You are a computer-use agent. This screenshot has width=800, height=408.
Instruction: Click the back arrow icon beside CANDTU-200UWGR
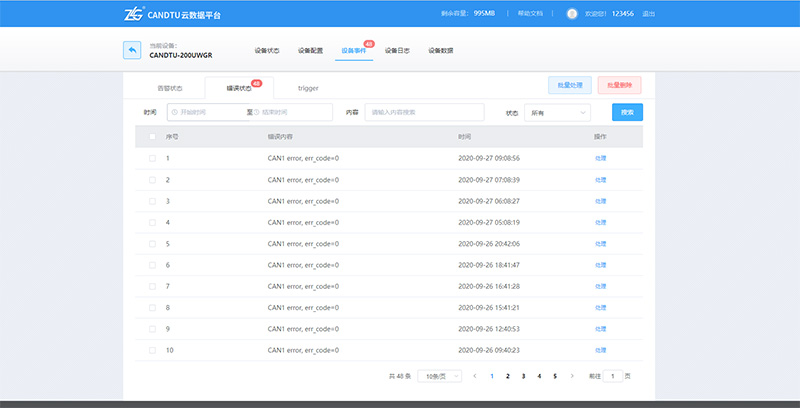[x=132, y=50]
